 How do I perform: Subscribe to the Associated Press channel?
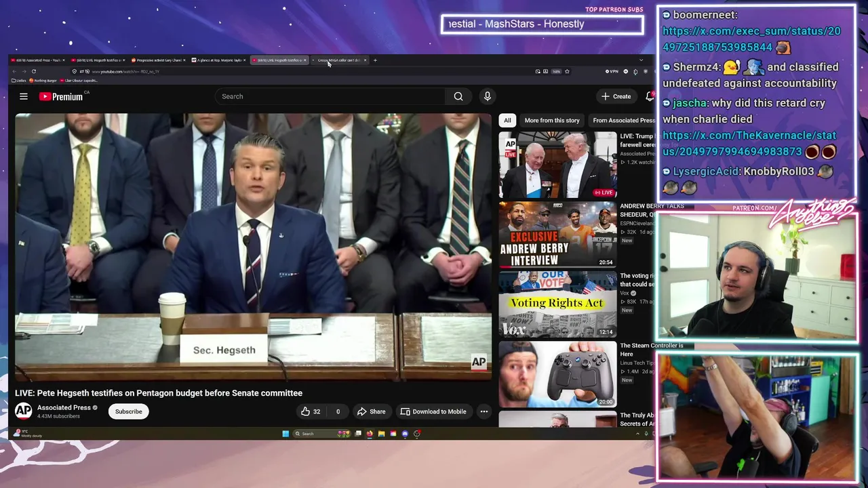pos(128,411)
